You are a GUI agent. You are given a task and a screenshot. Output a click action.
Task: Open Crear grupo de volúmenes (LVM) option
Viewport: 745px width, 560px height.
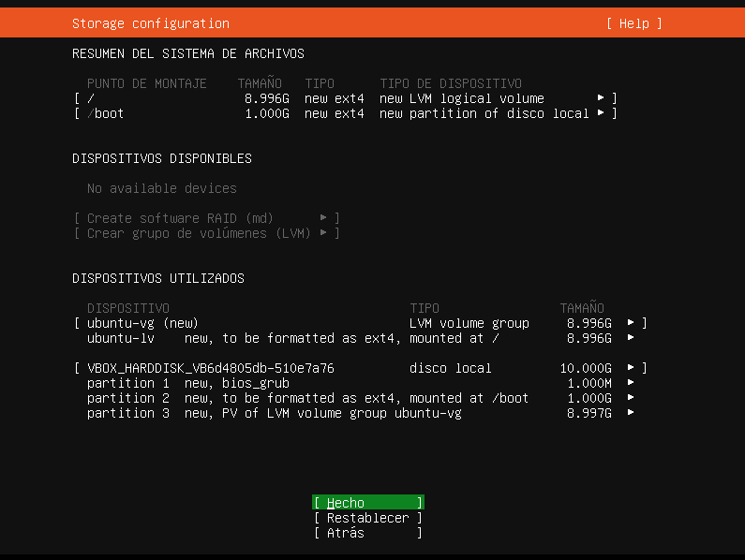click(206, 233)
